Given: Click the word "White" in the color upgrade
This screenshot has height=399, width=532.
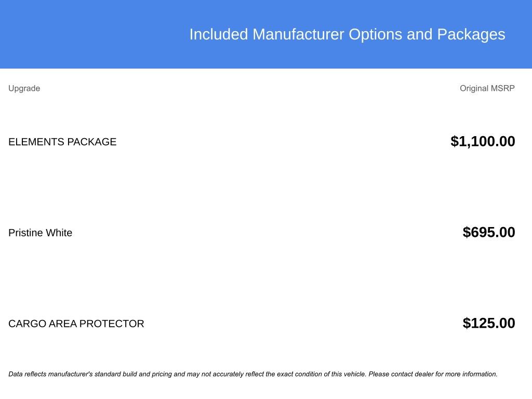Looking at the screenshot, I should [59, 233].
